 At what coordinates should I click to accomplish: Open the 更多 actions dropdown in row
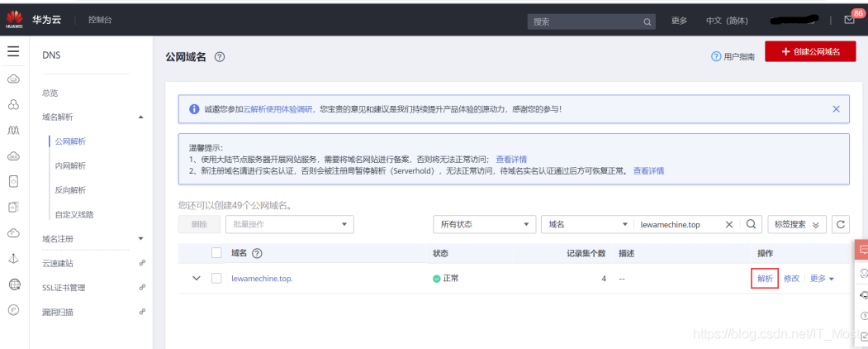click(822, 279)
